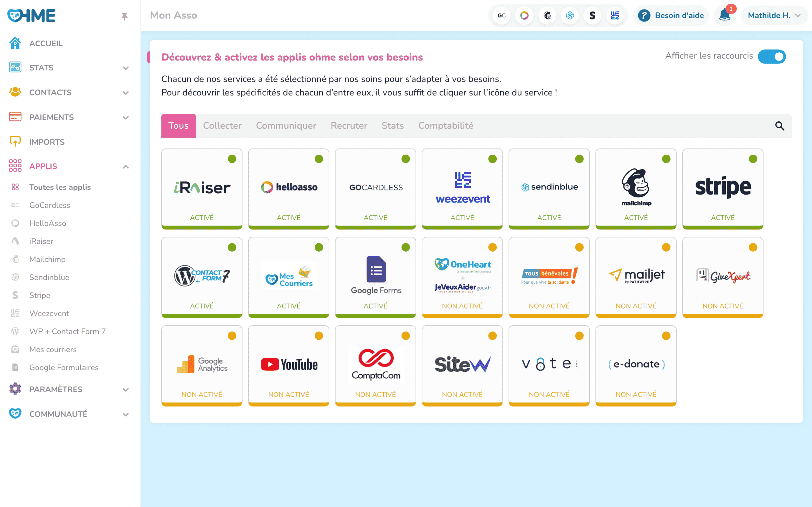Open the YouTube app card
The image size is (812, 507).
(x=289, y=365)
